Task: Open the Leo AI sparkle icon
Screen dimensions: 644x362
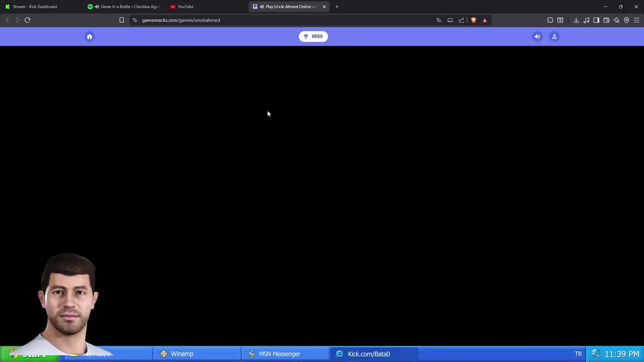Action: point(616,20)
